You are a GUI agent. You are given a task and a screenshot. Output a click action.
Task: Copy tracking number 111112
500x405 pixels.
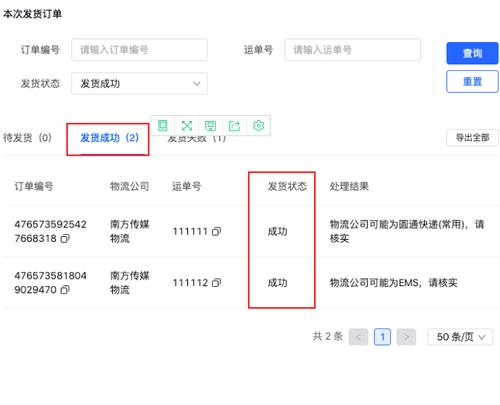pyautogui.click(x=216, y=283)
